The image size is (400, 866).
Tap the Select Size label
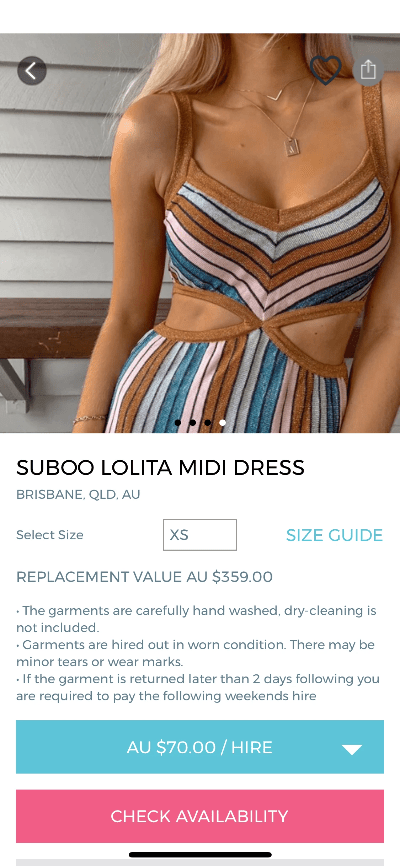(x=50, y=535)
